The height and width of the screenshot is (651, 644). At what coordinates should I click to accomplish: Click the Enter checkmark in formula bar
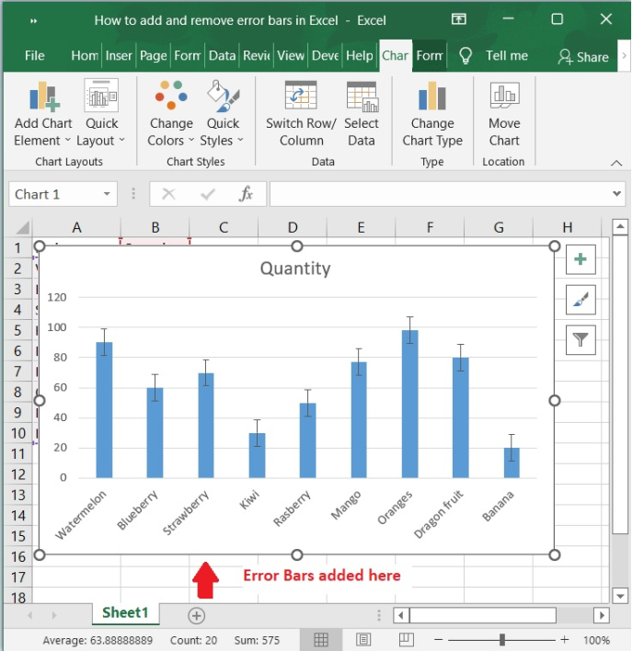click(207, 194)
